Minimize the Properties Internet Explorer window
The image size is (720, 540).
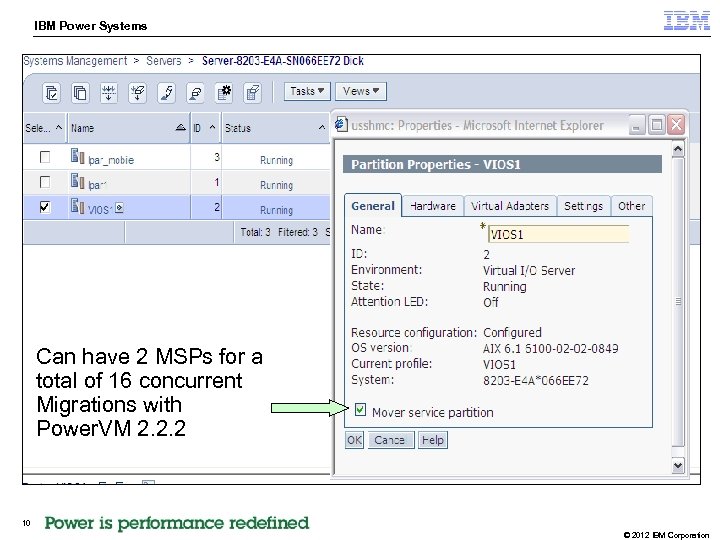636,125
